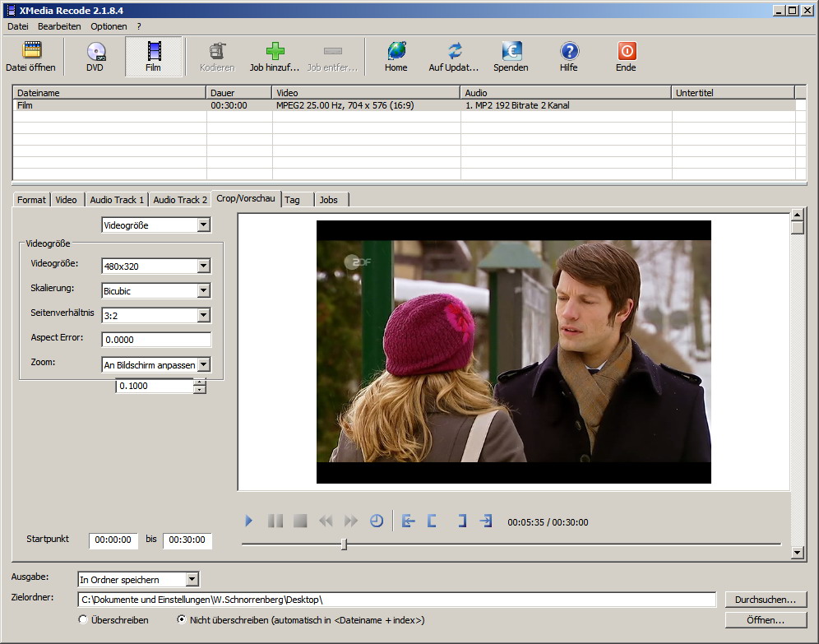Click the Job entfernen toolbar icon
Screen dimensions: 819x644
point(332,57)
